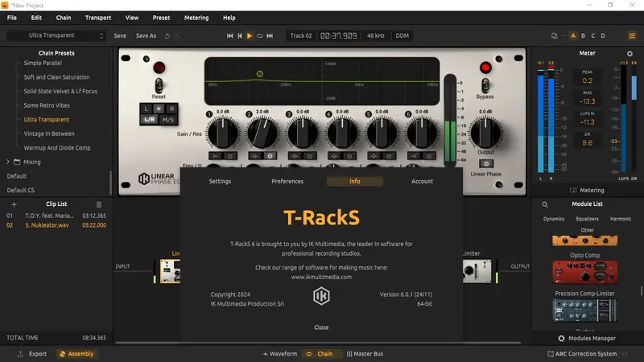Select the Opto Comp module thumbnail
Screen dimensions: 644x362
[584, 272]
